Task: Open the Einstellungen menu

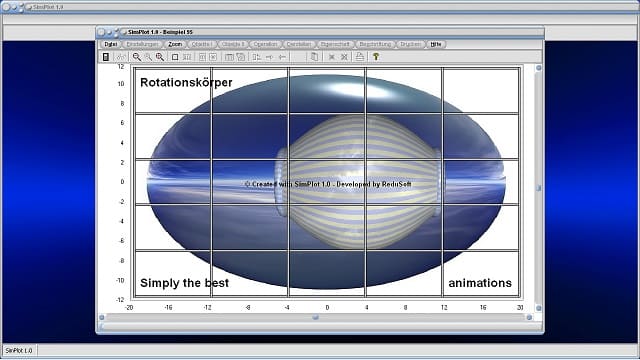Action: 142,44
